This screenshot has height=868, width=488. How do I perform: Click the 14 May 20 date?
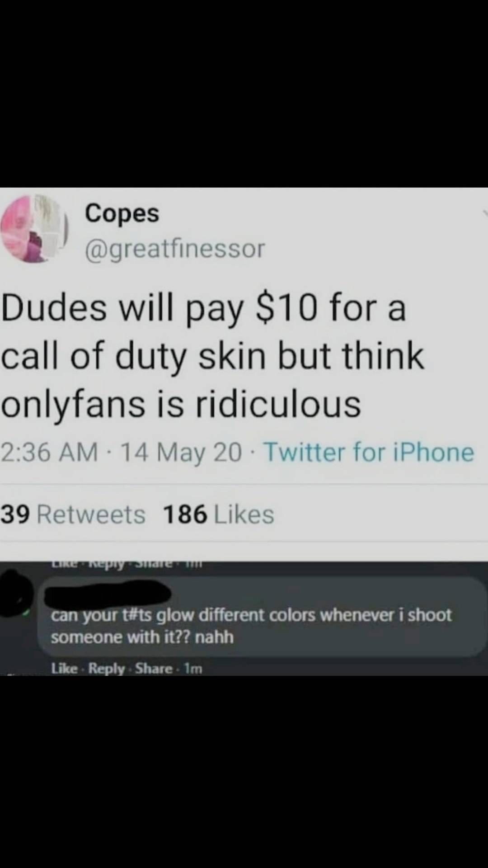(181, 453)
